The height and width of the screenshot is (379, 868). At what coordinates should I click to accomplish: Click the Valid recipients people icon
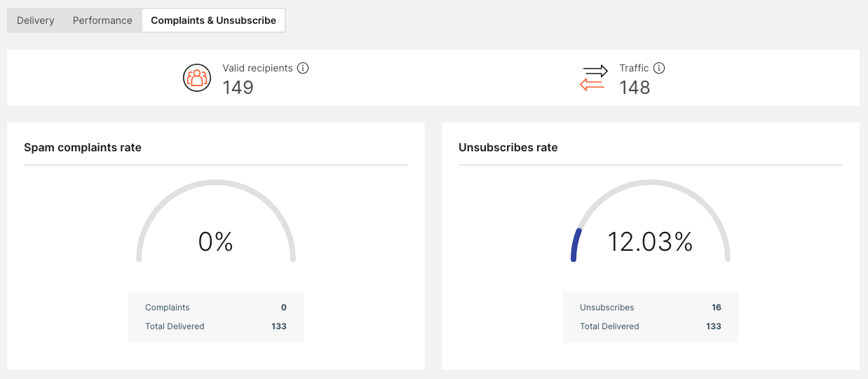197,77
